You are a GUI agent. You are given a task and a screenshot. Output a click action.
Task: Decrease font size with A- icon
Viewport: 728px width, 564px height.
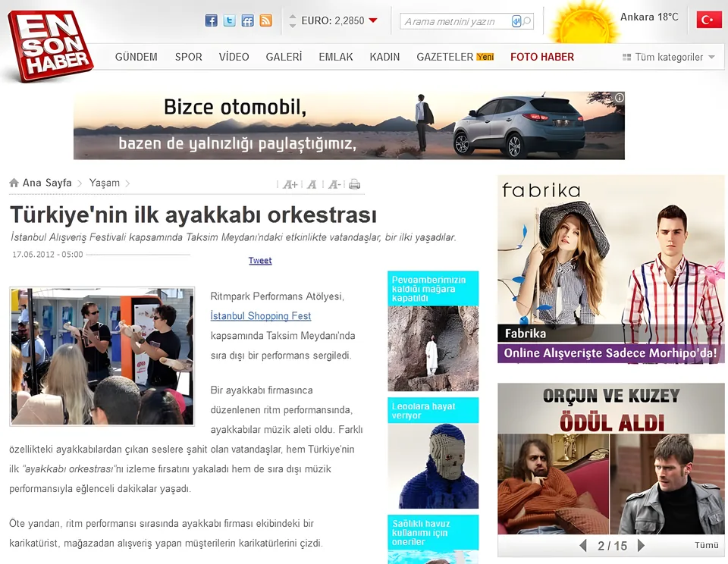[334, 185]
